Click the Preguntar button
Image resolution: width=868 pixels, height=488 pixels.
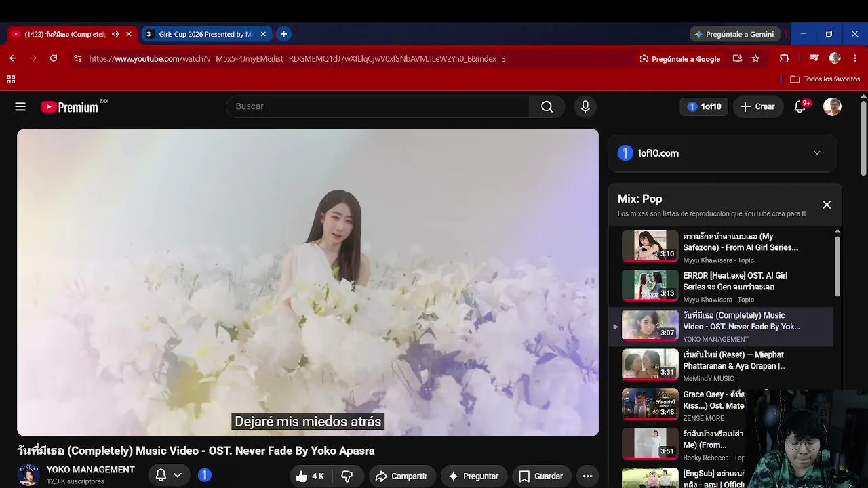[x=473, y=476]
